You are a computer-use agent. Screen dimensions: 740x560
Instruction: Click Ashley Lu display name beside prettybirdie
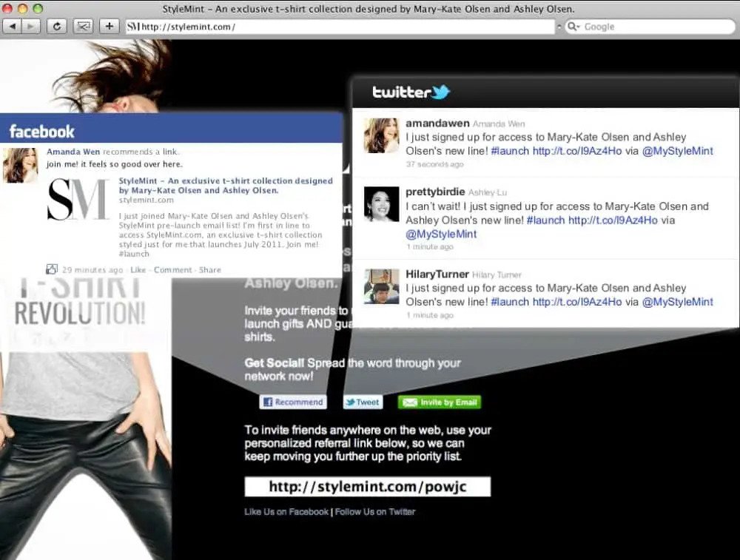pos(488,192)
